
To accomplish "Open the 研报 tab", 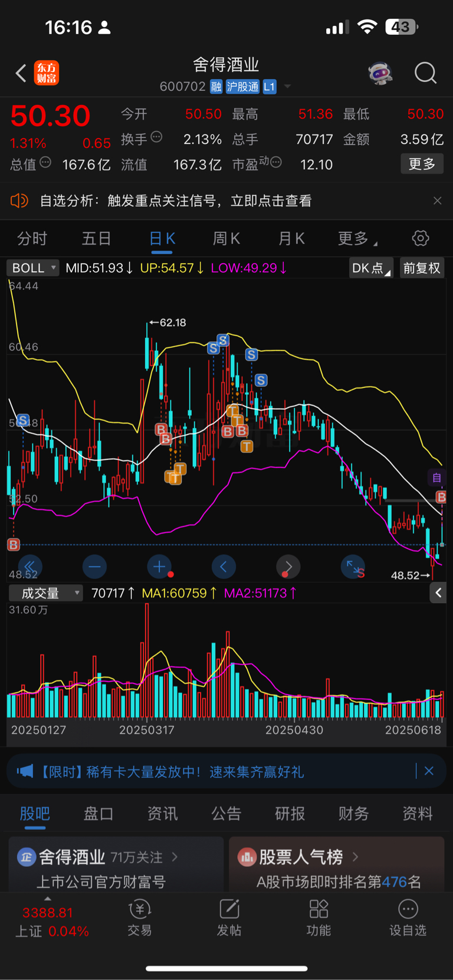I will (x=290, y=814).
